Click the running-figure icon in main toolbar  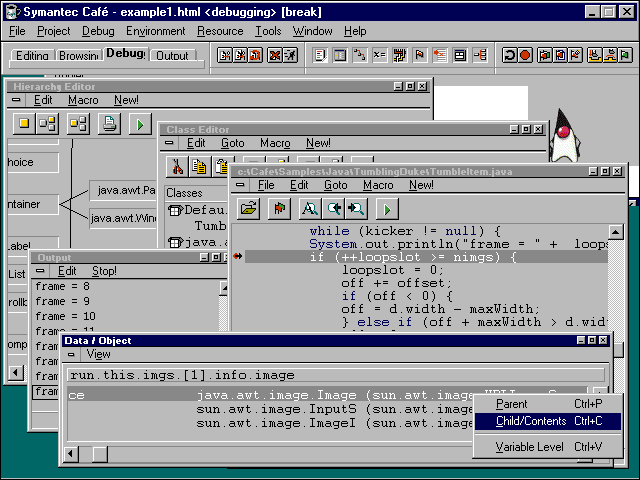pos(291,55)
